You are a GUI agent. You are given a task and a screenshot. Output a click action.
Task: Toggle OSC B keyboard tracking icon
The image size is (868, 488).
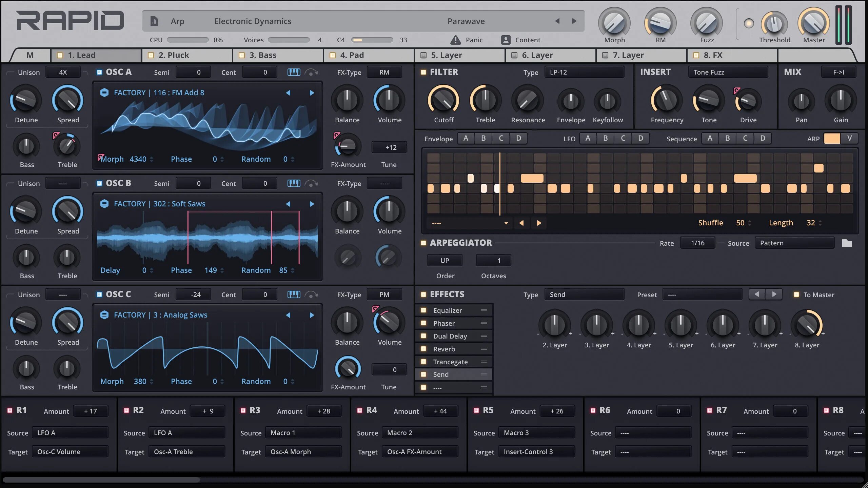point(294,183)
